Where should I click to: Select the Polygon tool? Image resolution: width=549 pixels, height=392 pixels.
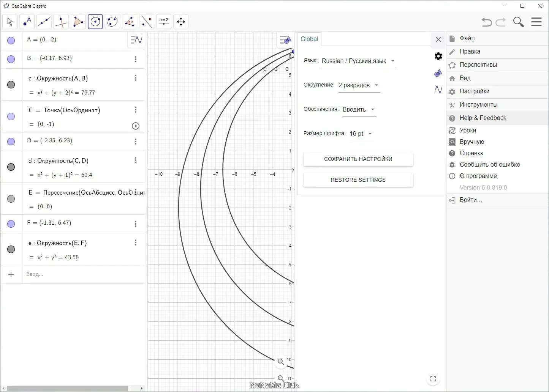tap(78, 22)
